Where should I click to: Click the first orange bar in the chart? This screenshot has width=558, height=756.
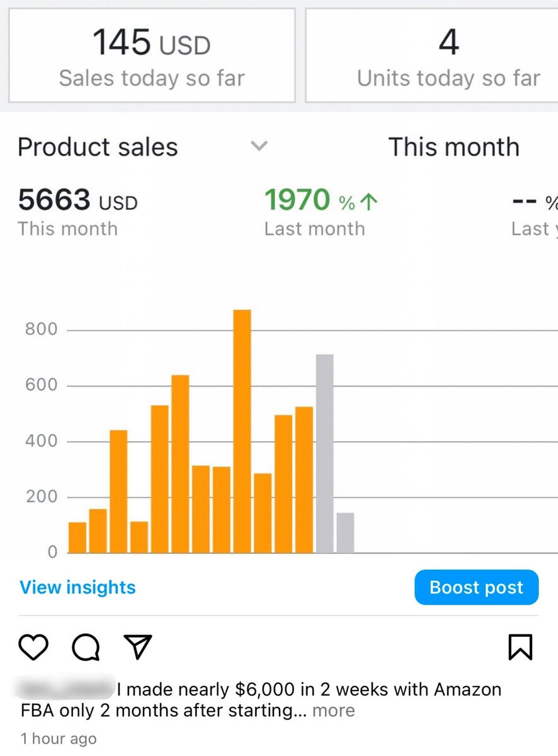[77, 537]
